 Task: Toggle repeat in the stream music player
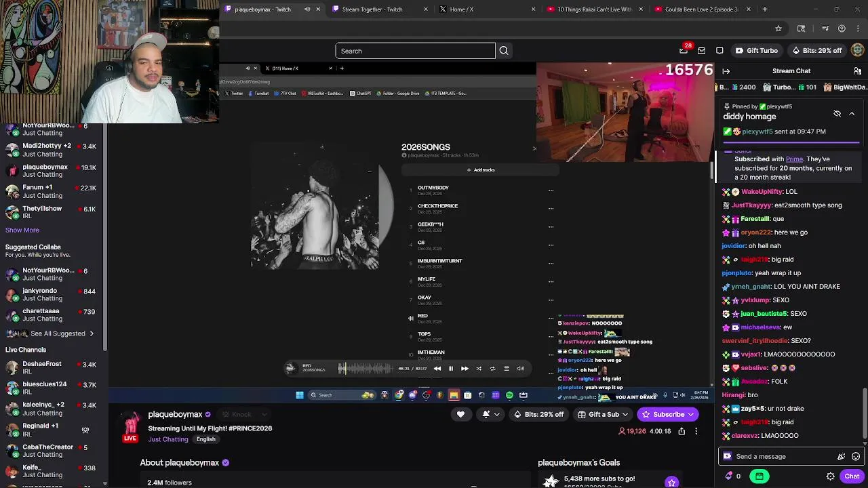point(492,369)
